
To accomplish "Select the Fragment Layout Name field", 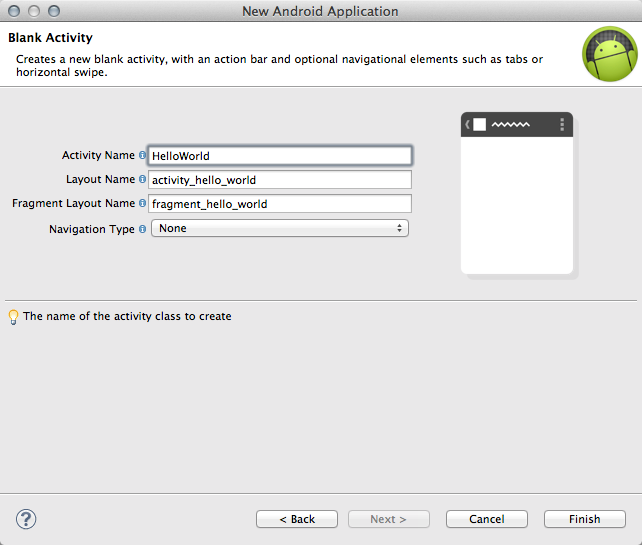I will (279, 204).
